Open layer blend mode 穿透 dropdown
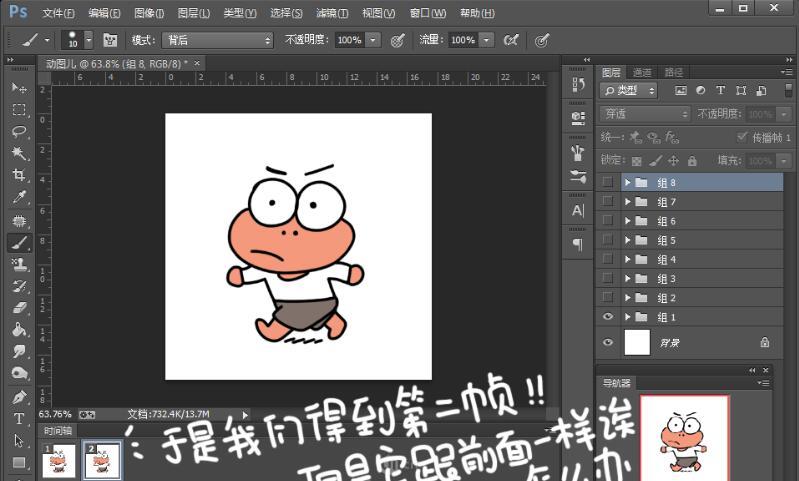The image size is (799, 481). (645, 114)
